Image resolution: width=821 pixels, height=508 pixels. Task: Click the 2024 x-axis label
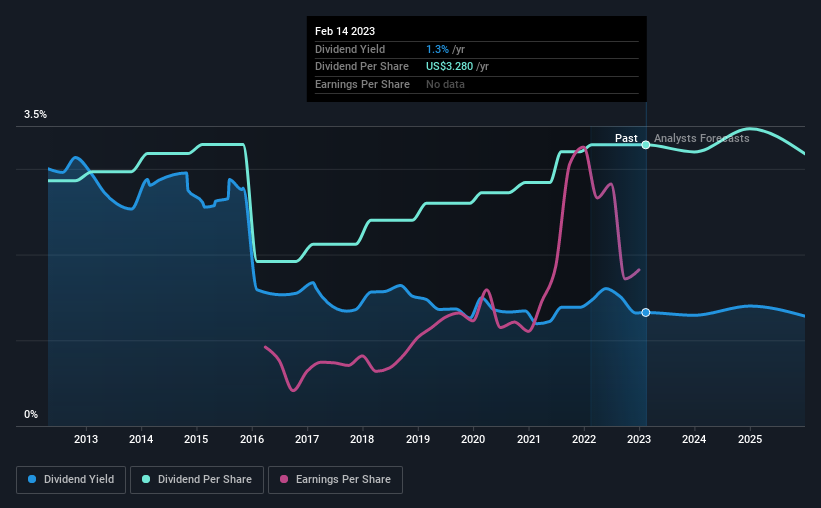[x=694, y=439]
